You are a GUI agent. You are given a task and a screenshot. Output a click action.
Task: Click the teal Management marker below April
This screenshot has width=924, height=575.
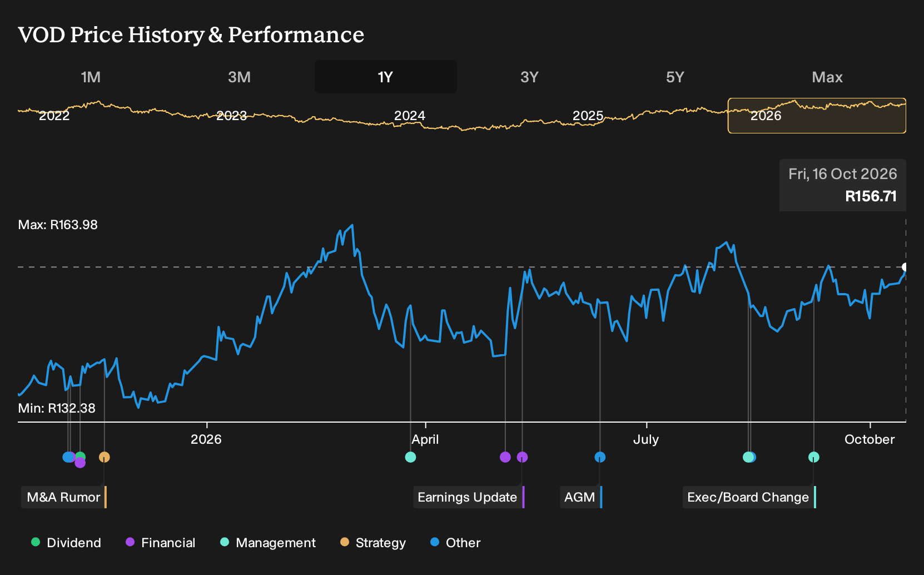point(410,457)
